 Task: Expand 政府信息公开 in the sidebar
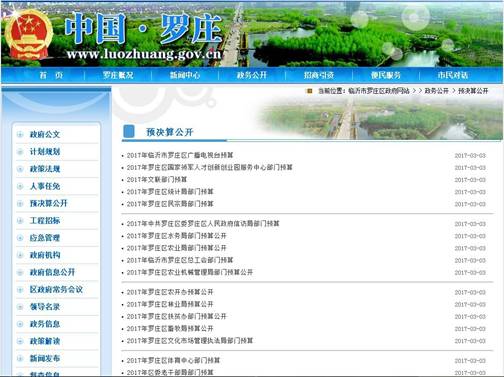52,272
